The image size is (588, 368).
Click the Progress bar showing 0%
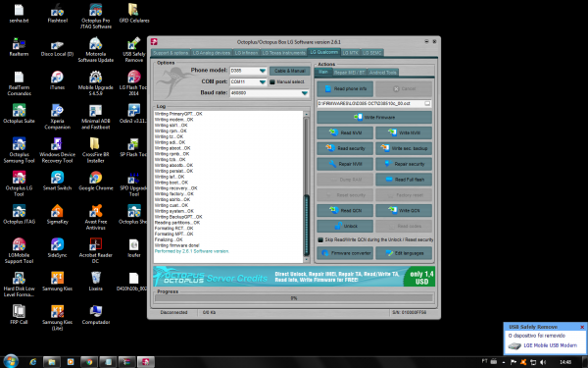click(x=294, y=298)
